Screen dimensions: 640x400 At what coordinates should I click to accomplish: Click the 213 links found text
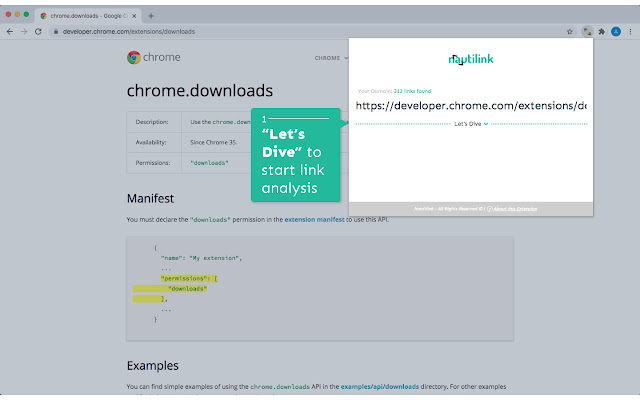[x=412, y=91]
